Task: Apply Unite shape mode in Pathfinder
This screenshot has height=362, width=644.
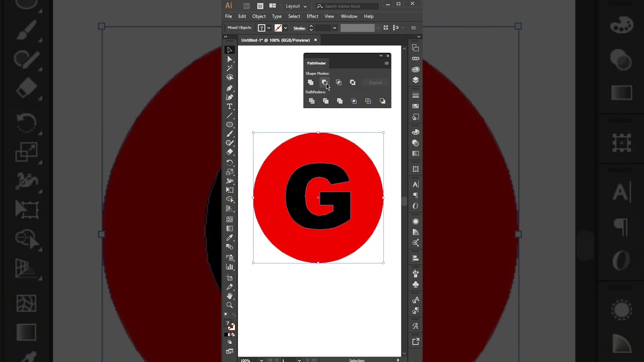Action: pyautogui.click(x=310, y=82)
